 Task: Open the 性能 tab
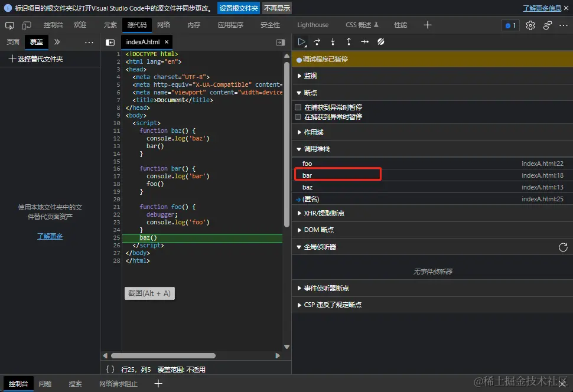400,25
